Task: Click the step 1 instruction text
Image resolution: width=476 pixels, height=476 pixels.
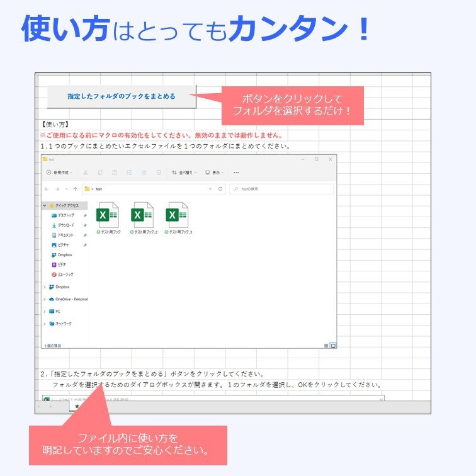Action: [166, 146]
